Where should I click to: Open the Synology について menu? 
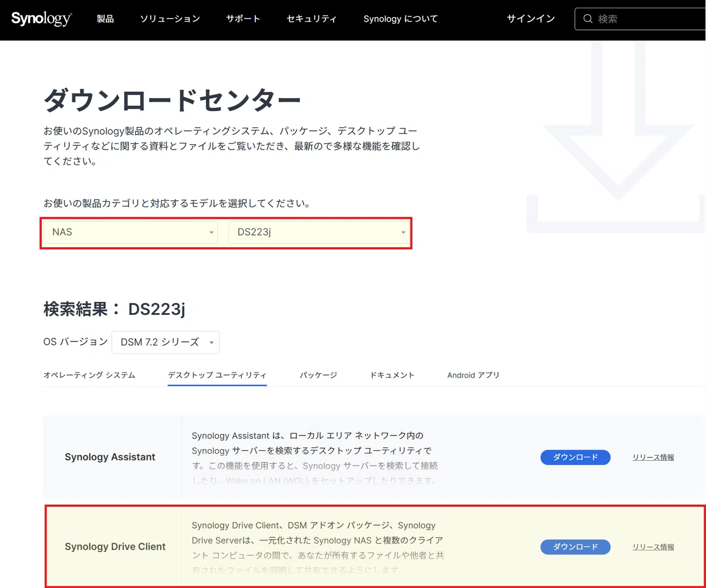click(401, 19)
